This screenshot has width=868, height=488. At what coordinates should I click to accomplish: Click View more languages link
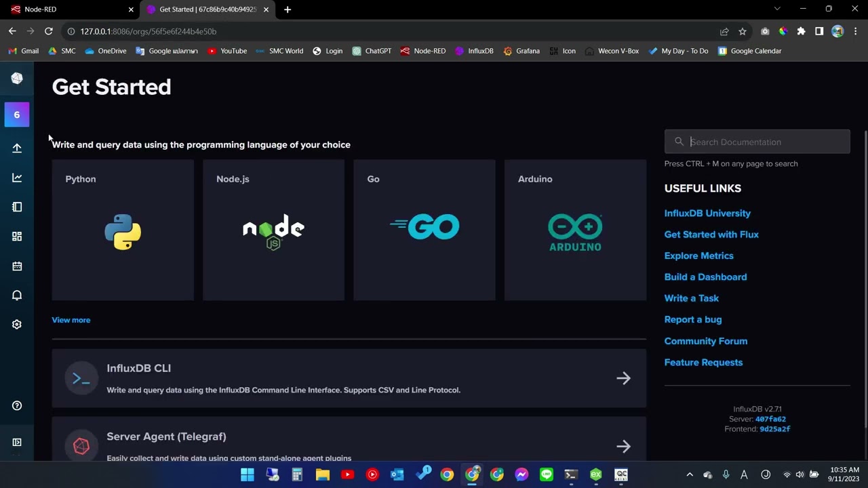[71, 320]
